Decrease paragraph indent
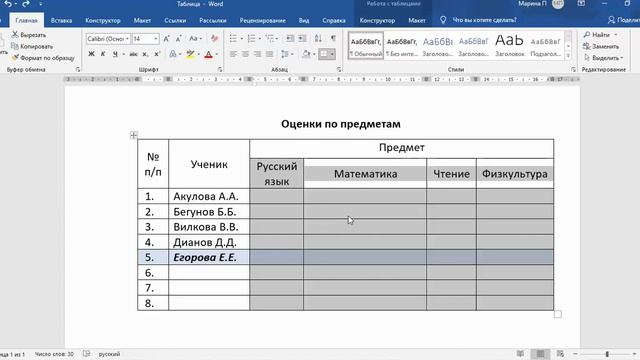 [x=290, y=39]
